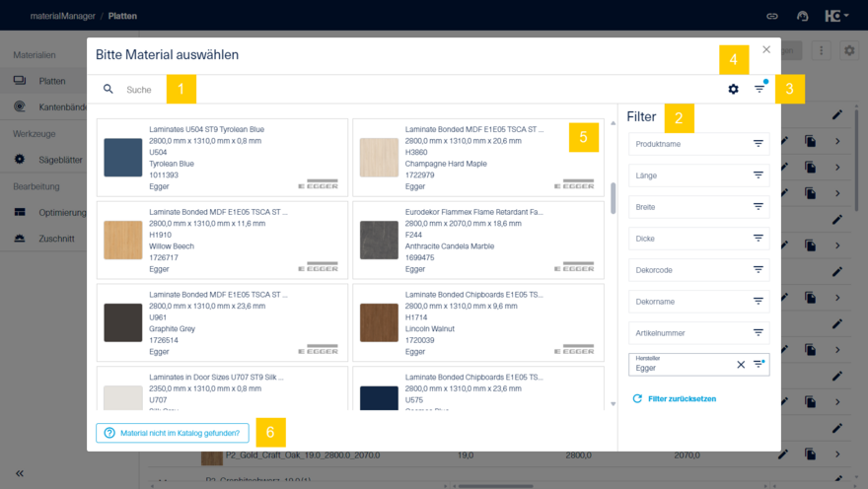Click the Breite filter field
This screenshot has width=868, height=489.
point(698,207)
